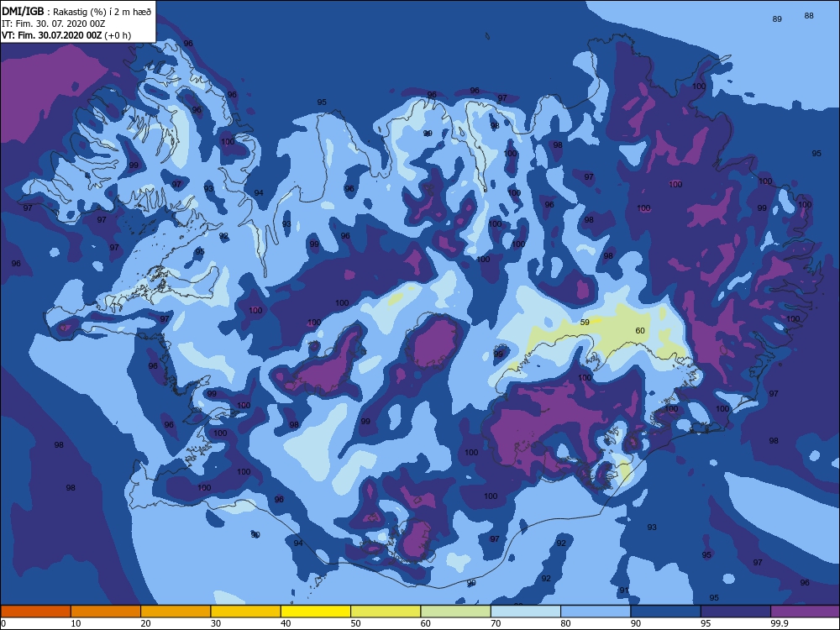
Task: Click the 10–20 orange legend swatch
Action: tap(106, 612)
